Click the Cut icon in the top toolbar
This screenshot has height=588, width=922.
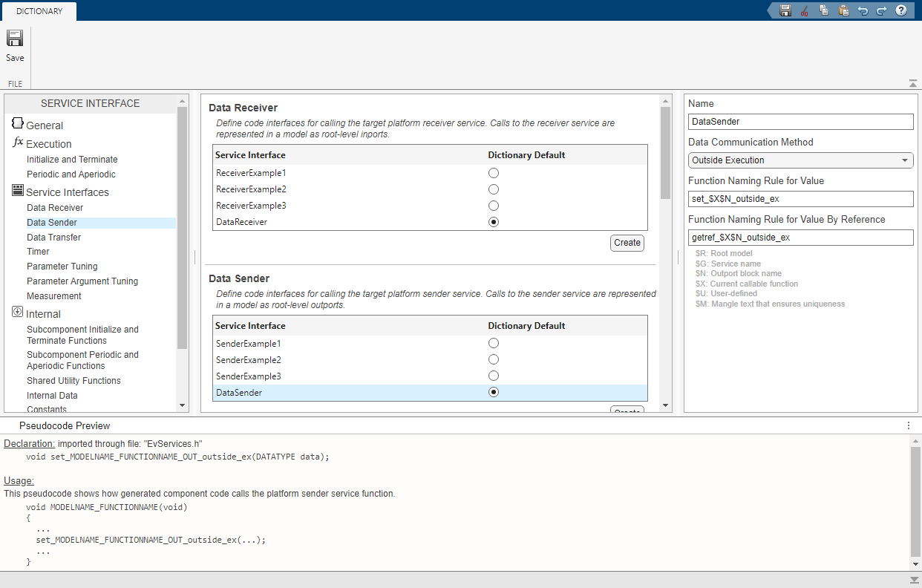pos(805,10)
